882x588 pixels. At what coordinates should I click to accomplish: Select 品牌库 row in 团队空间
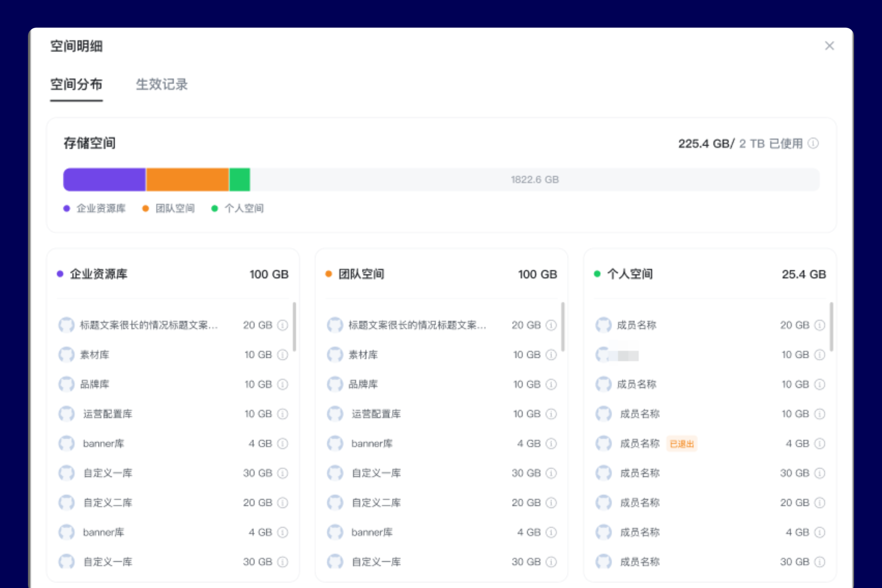(441, 384)
